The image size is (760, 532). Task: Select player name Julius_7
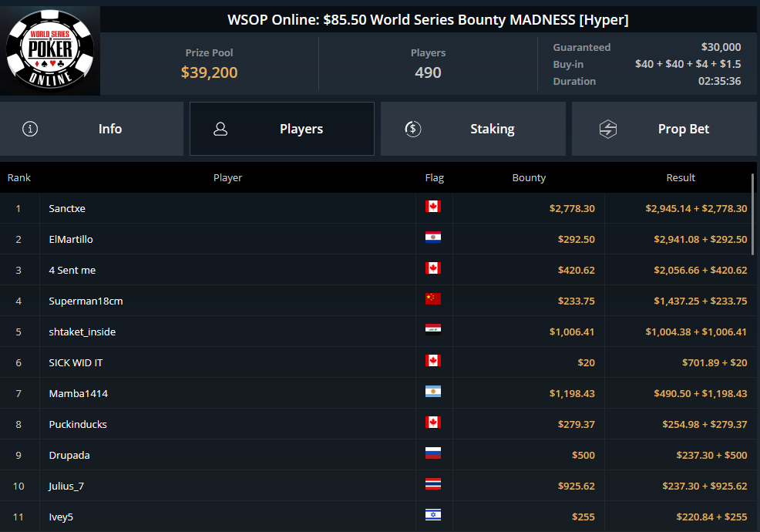(x=66, y=486)
